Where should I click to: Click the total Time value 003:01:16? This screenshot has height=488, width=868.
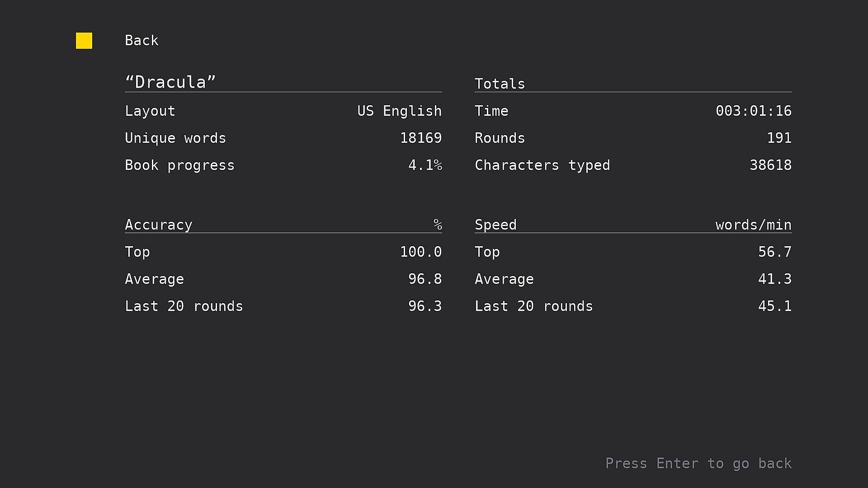[753, 111]
